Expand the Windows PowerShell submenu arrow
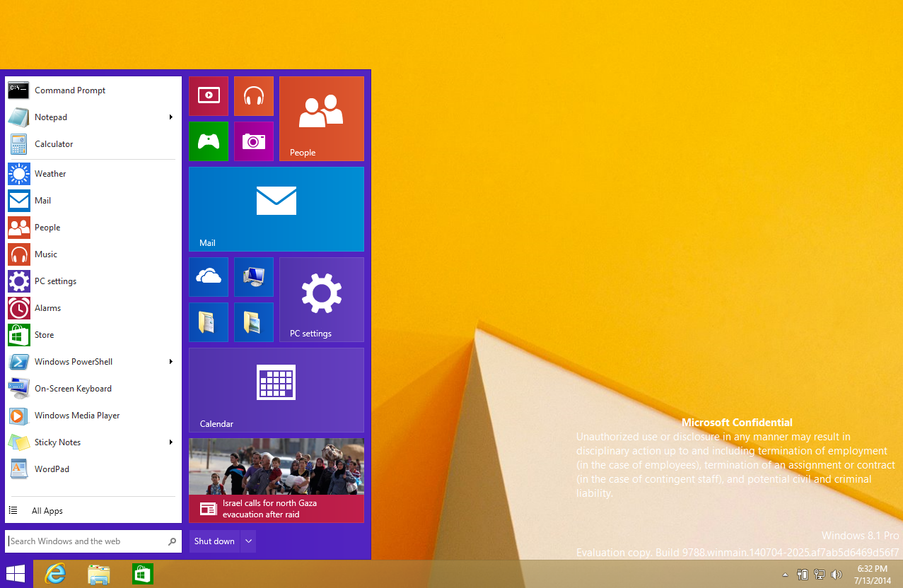Screen dimensions: 903x588 point(171,362)
